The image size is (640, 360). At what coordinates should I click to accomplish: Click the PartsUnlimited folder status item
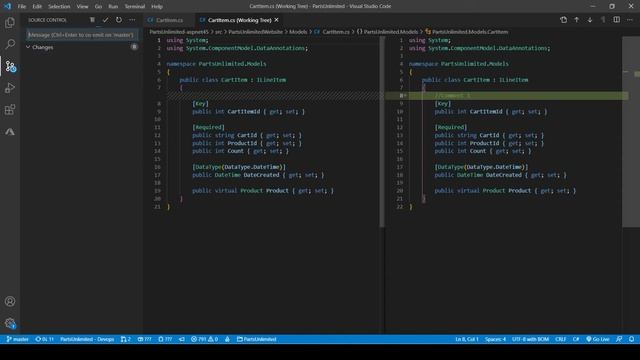[x=257, y=339]
